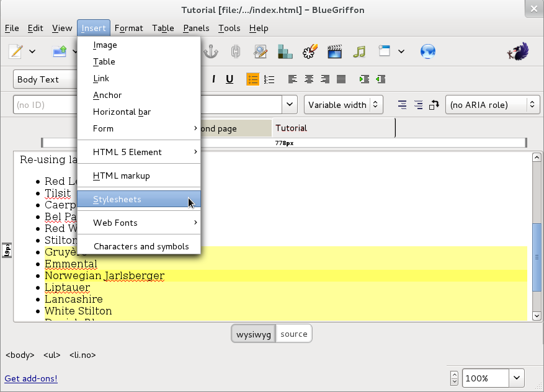Image resolution: width=544 pixels, height=392 pixels.
Task: Open the Variable width font dropdown
Action: point(343,105)
